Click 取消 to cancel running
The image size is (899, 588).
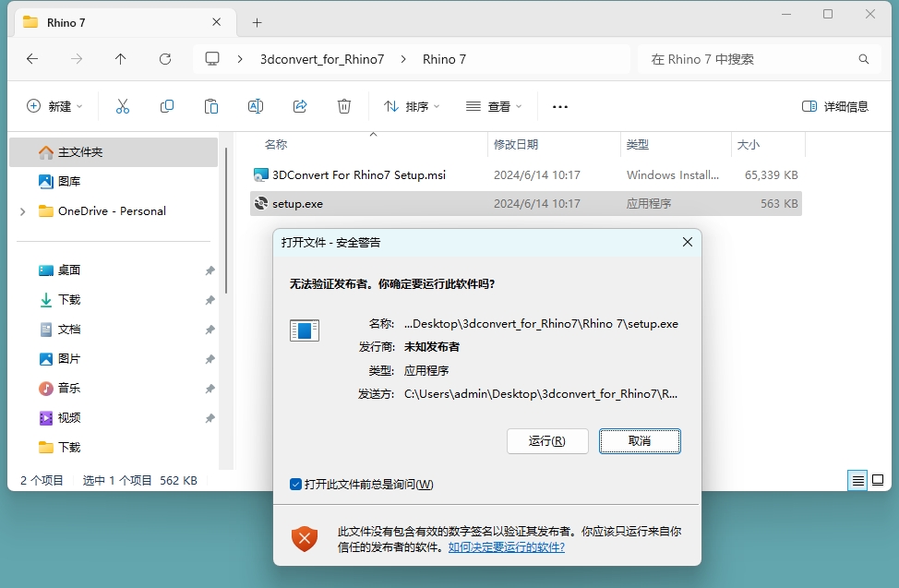[640, 441]
